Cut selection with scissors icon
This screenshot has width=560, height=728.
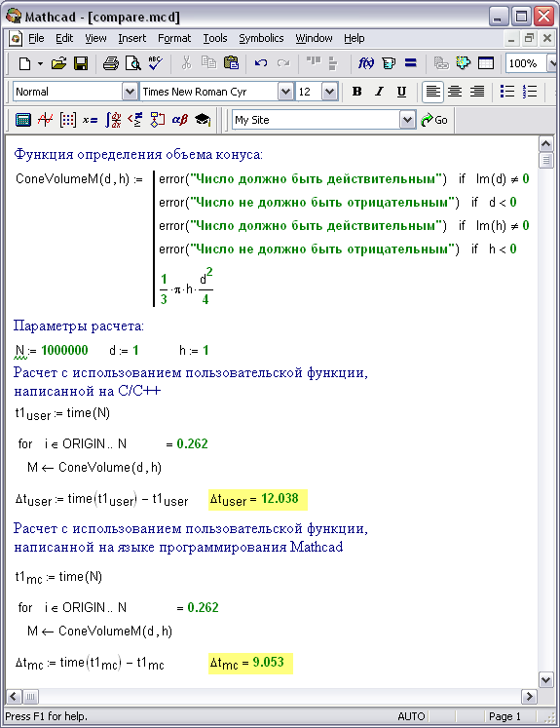[187, 63]
